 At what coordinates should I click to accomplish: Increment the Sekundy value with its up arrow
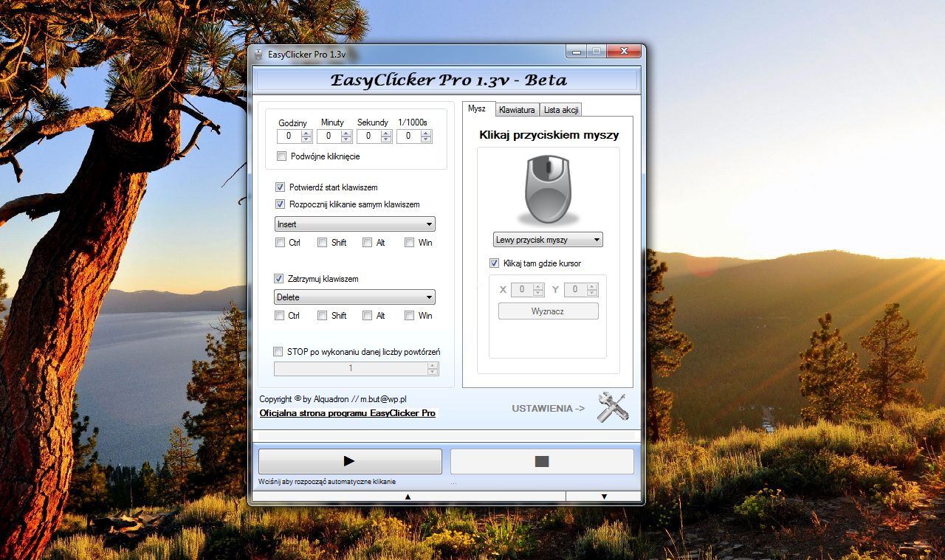pyautogui.click(x=385, y=133)
